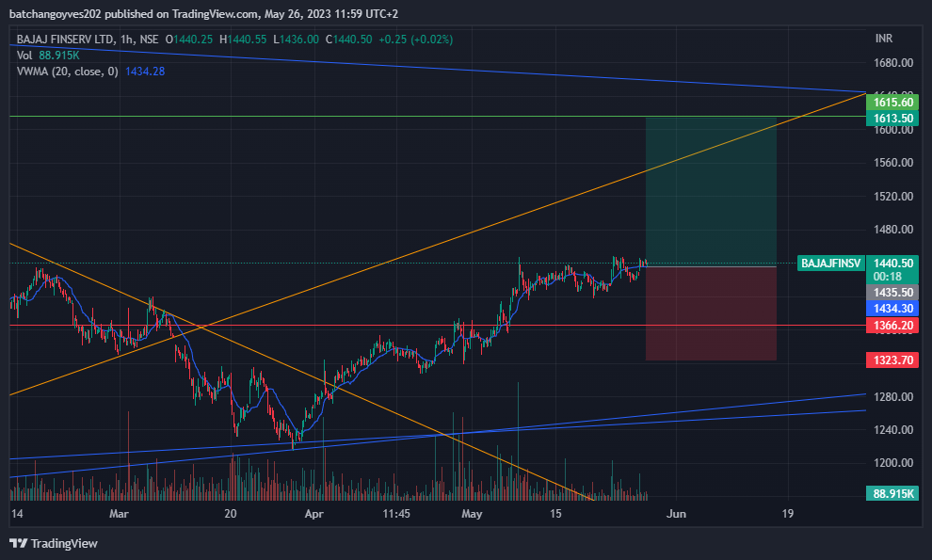The width and height of the screenshot is (932, 560).
Task: Click the Apr label on time axis
Action: [x=313, y=514]
